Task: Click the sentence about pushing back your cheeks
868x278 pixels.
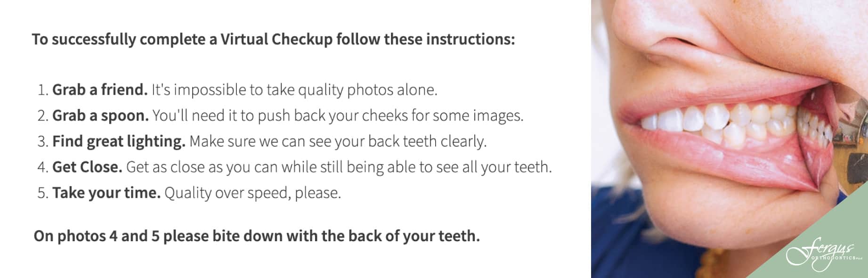Action: click(x=338, y=115)
